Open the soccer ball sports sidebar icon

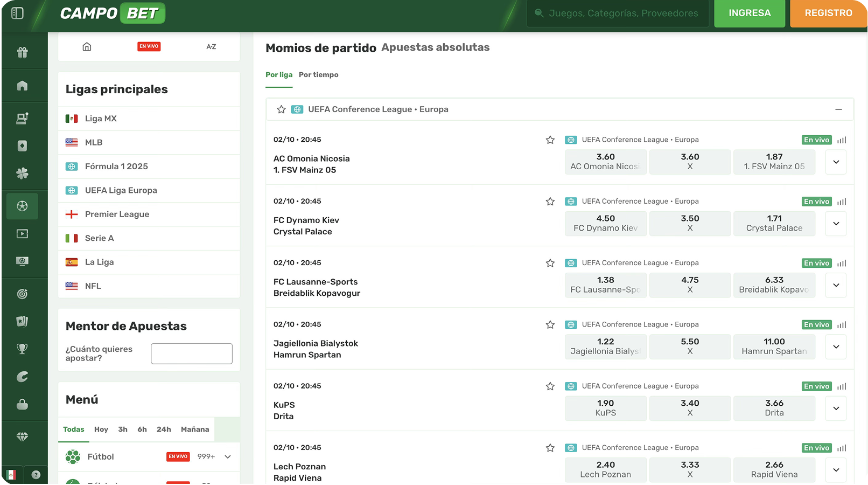(x=22, y=206)
